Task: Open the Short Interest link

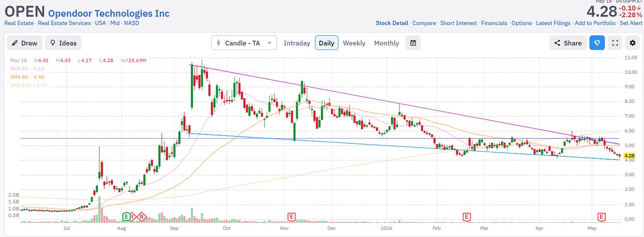Action: 458,23
